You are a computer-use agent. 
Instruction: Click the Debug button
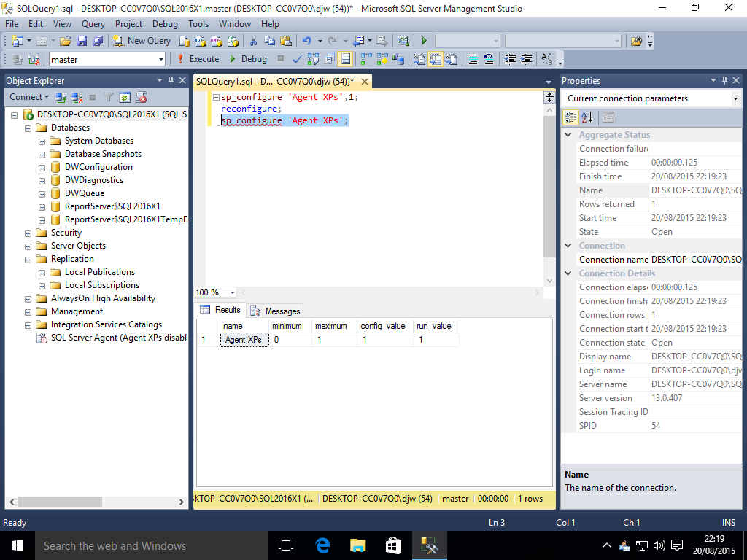[247, 59]
